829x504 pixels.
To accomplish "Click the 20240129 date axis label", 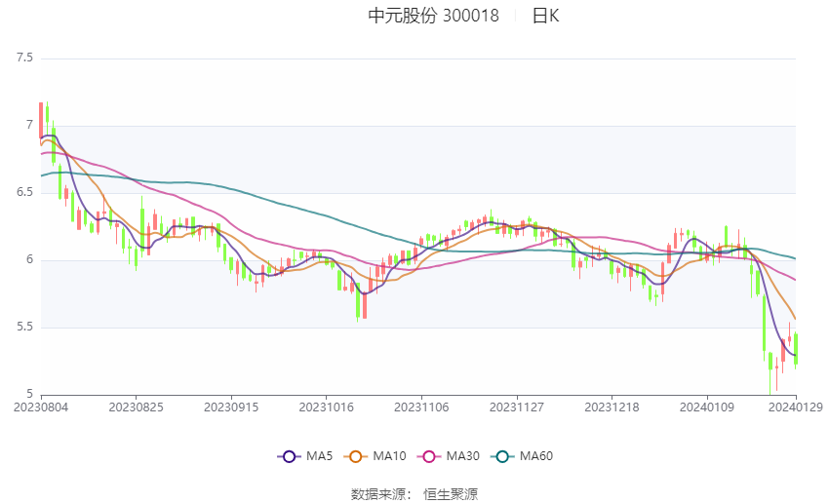I will tap(796, 407).
